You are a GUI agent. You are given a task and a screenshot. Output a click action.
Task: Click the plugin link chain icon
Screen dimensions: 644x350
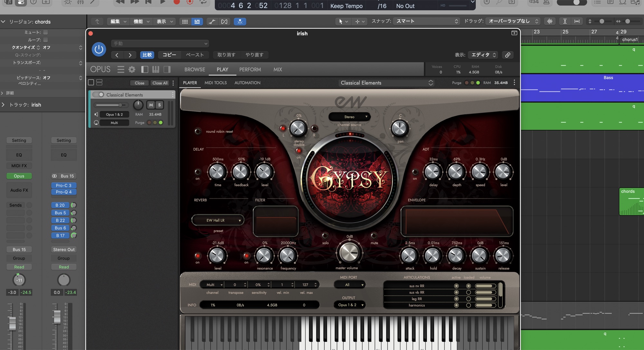pos(508,55)
